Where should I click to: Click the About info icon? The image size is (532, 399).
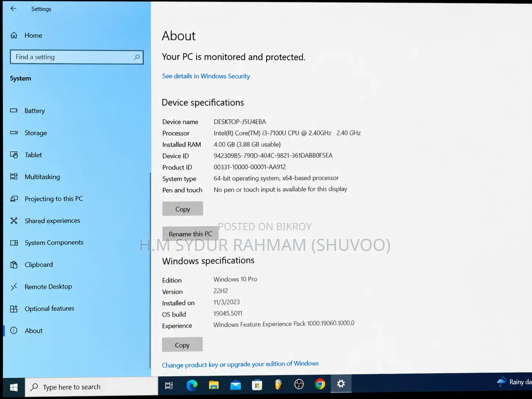[14, 330]
